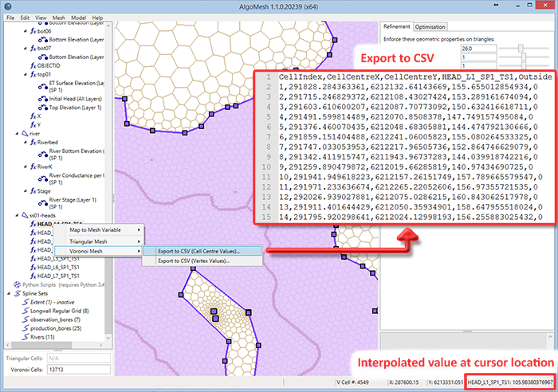
Task: Click the mapping icon of River Stage (Layer 1)
Action: 43,203
